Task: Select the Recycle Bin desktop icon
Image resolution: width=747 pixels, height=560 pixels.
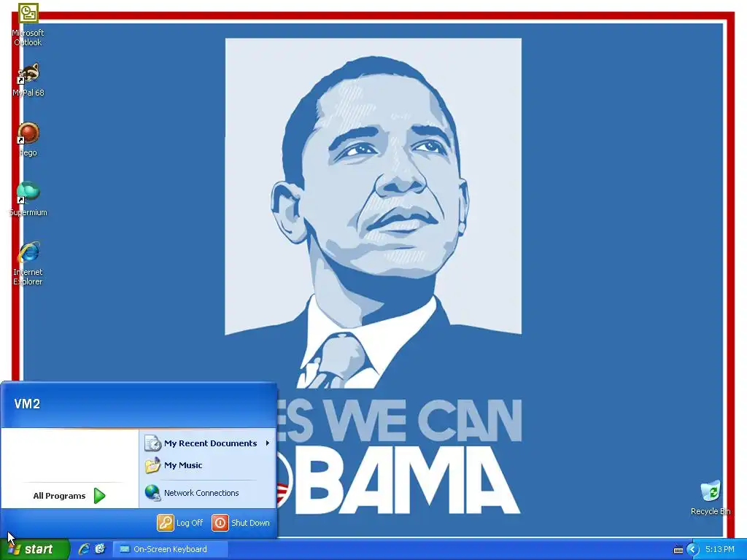Action: coord(711,497)
